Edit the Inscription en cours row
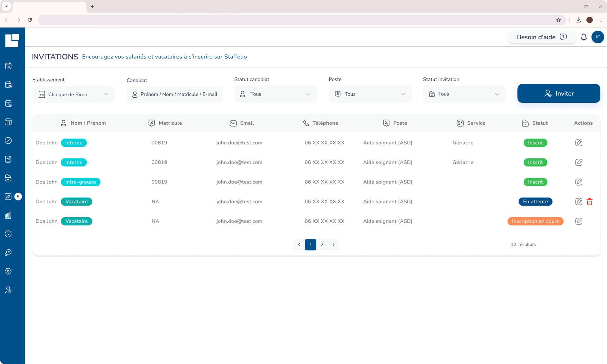607x364 pixels. [x=579, y=221]
